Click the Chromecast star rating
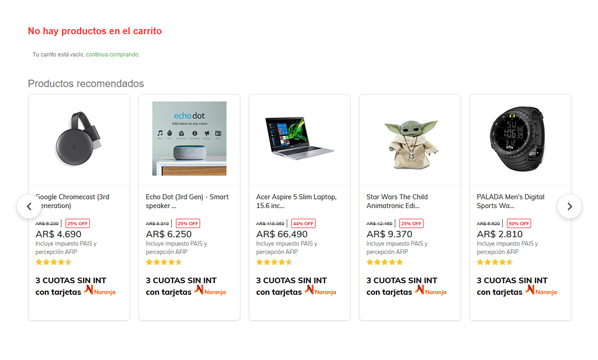The image size is (598, 360). coord(53,262)
